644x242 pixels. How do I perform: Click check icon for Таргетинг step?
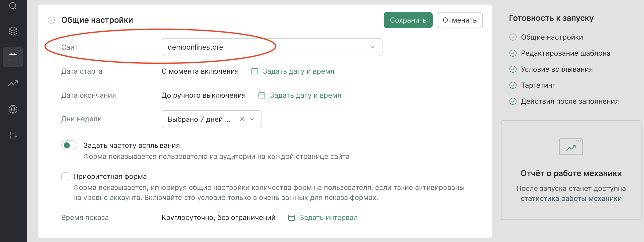click(x=513, y=85)
